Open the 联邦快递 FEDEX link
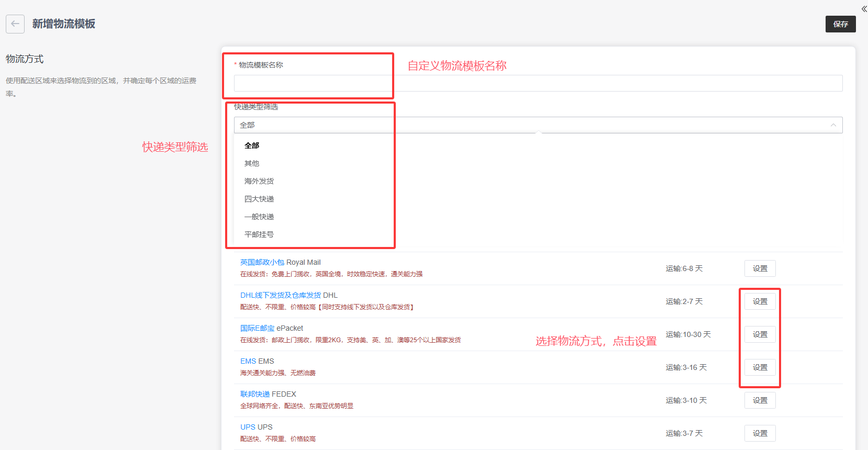Screen dimensions: 868x450 pos(255,394)
